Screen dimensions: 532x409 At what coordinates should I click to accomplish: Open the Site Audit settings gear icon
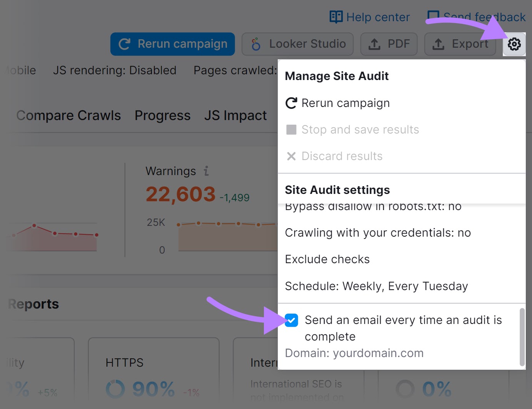click(514, 44)
